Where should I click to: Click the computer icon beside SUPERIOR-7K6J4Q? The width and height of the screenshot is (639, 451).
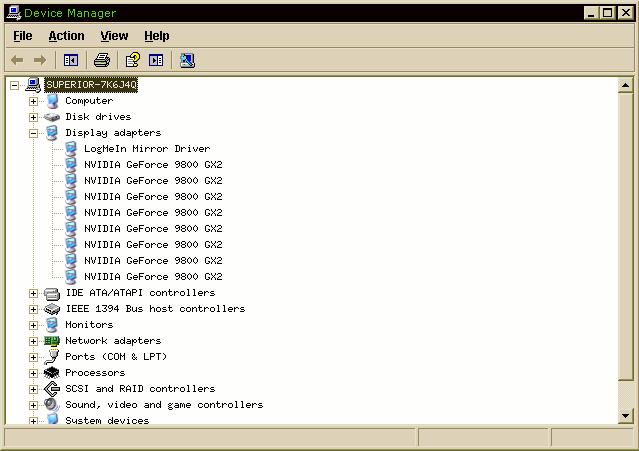coord(33,85)
